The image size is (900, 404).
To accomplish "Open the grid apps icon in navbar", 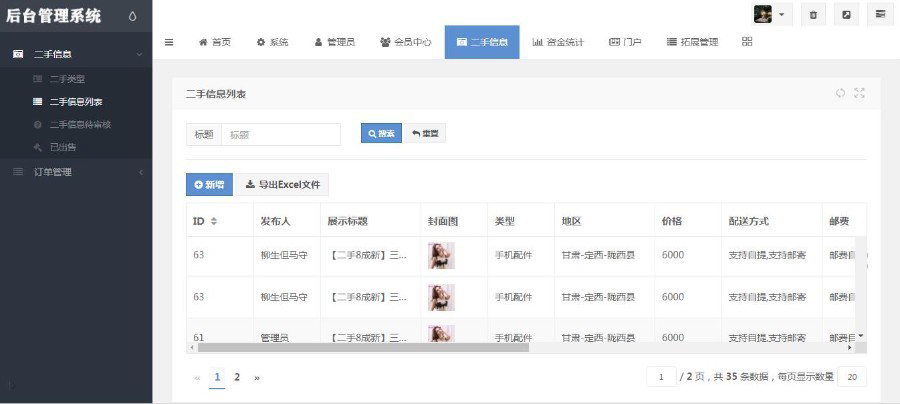I will 747,42.
